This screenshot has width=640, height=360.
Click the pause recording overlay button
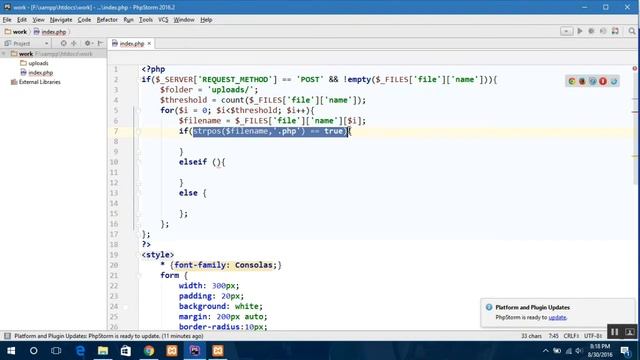614,332
